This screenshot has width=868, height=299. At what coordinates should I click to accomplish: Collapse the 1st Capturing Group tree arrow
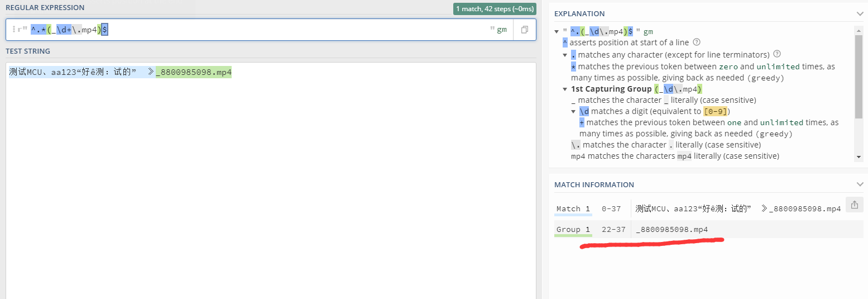(565, 89)
